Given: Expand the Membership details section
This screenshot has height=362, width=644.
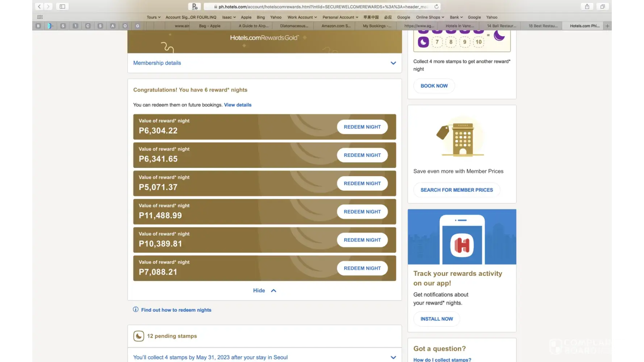Looking at the screenshot, I should click(393, 63).
